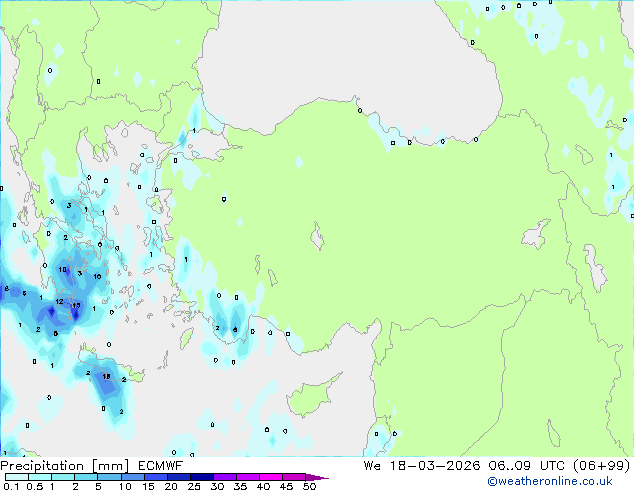Image resolution: width=634 pixels, height=490 pixels.
Task: Click the 0.5–1 mm legend swatch
Action: coord(40,477)
